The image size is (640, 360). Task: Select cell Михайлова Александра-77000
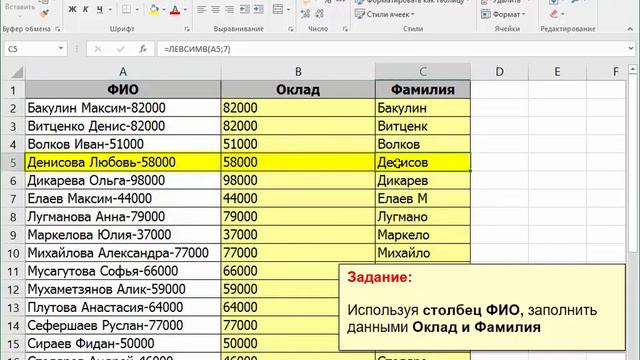(x=123, y=253)
